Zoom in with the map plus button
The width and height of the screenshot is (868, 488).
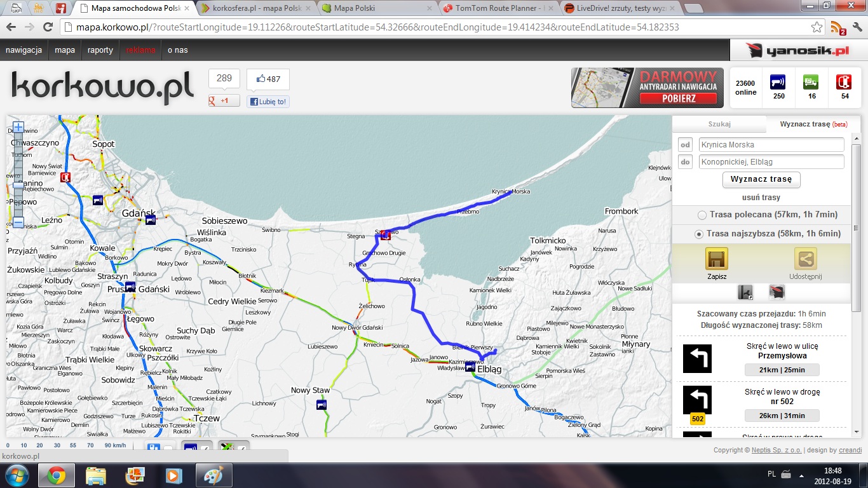(18, 127)
